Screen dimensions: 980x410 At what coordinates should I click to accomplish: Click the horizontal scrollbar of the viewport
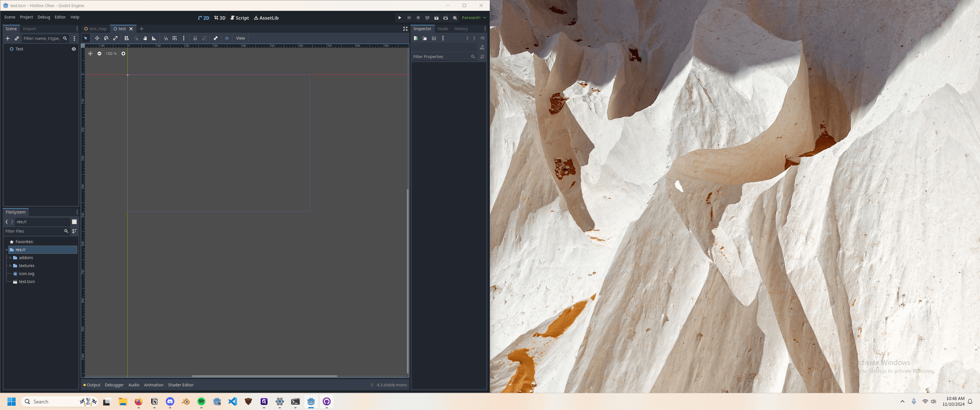click(264, 376)
